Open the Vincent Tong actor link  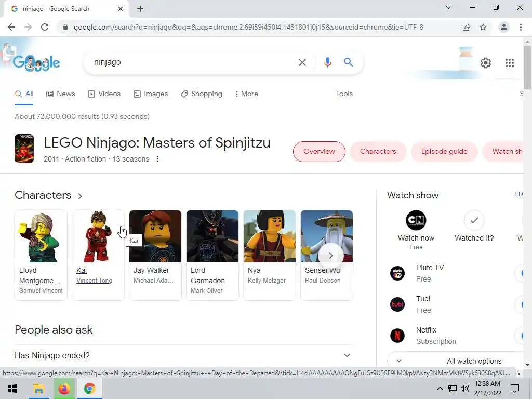coord(94,281)
